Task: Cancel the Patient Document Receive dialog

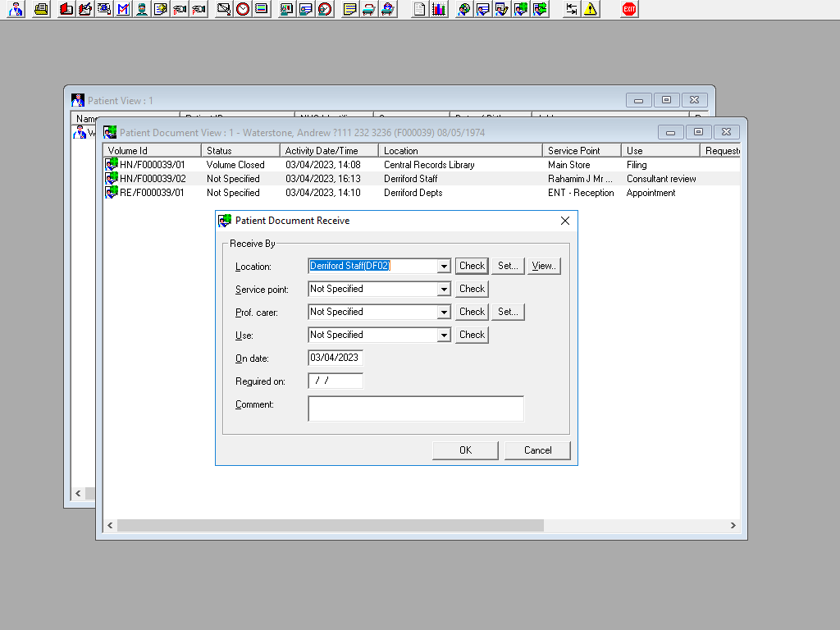Action: point(537,450)
